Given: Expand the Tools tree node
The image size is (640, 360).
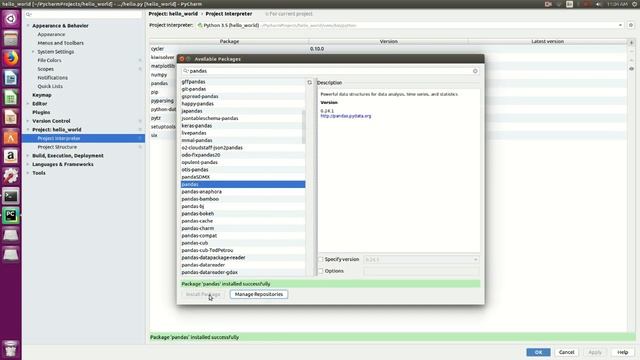Looking at the screenshot, I should (28, 173).
